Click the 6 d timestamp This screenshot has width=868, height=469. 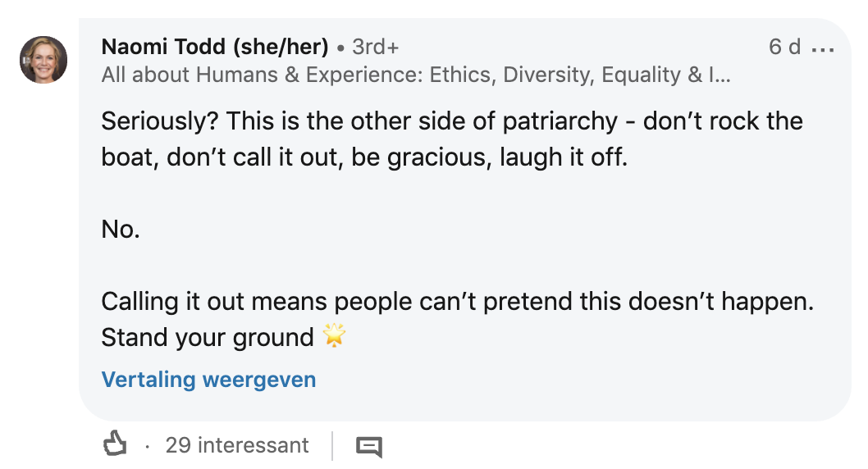(x=784, y=47)
